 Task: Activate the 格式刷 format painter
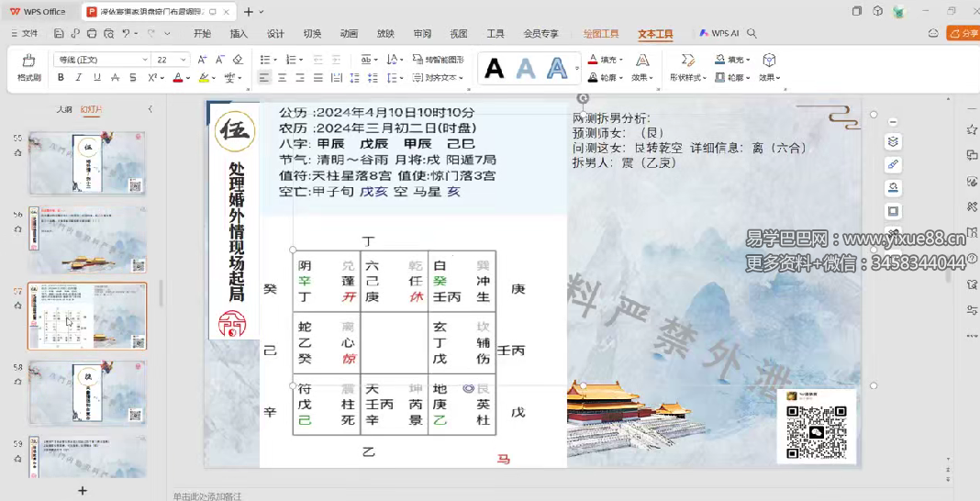click(x=28, y=68)
